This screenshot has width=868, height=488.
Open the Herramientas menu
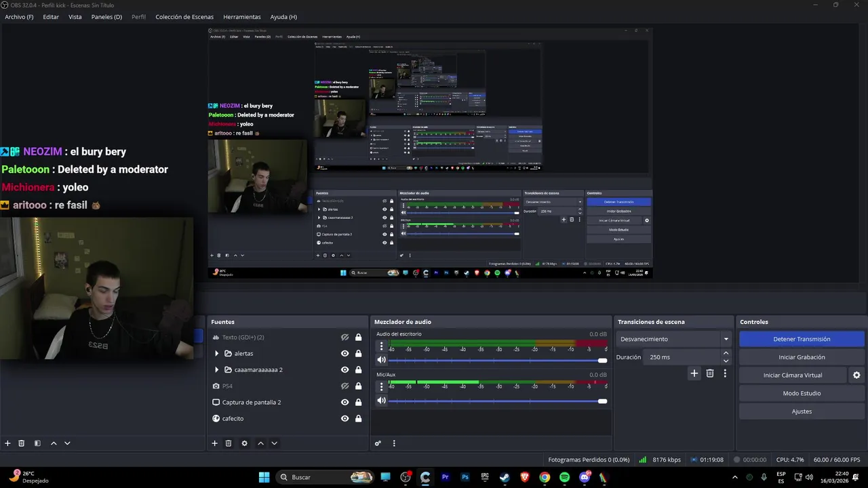point(241,17)
